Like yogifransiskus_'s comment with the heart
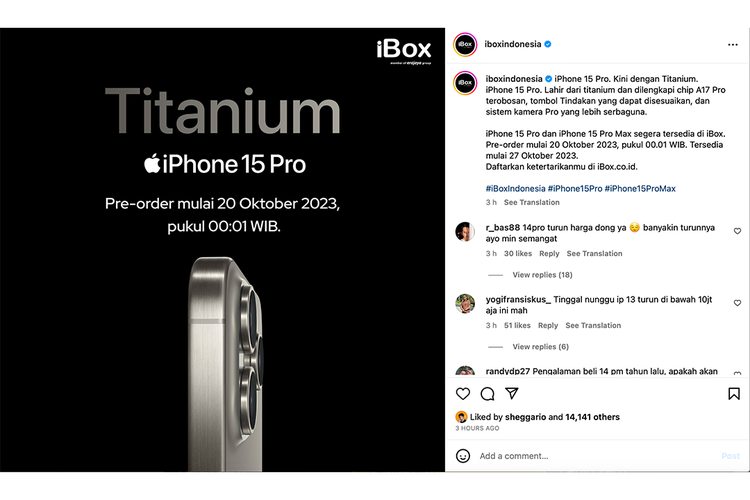The width and height of the screenshot is (750, 500). click(737, 303)
